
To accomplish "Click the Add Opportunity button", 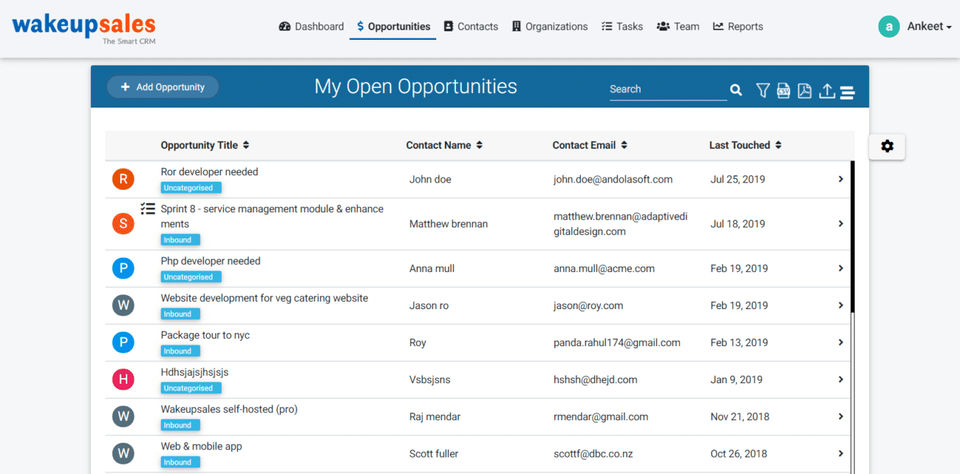I will tap(163, 87).
